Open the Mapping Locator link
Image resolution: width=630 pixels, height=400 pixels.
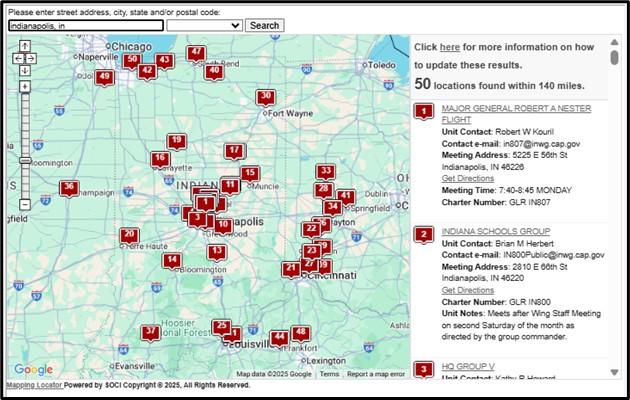[x=35, y=385]
